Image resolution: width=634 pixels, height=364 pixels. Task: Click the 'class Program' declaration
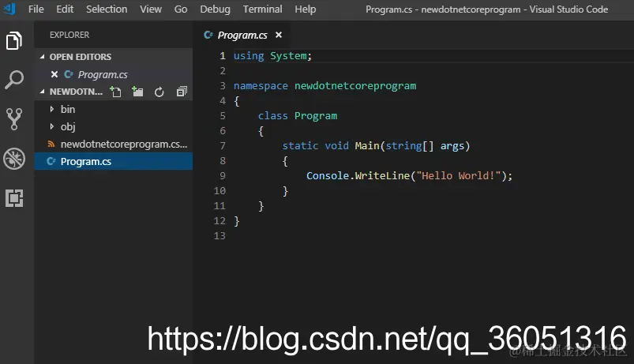click(297, 115)
